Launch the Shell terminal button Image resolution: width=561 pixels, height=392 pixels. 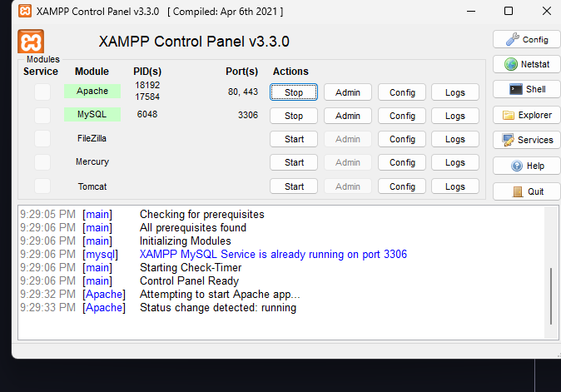coord(527,89)
